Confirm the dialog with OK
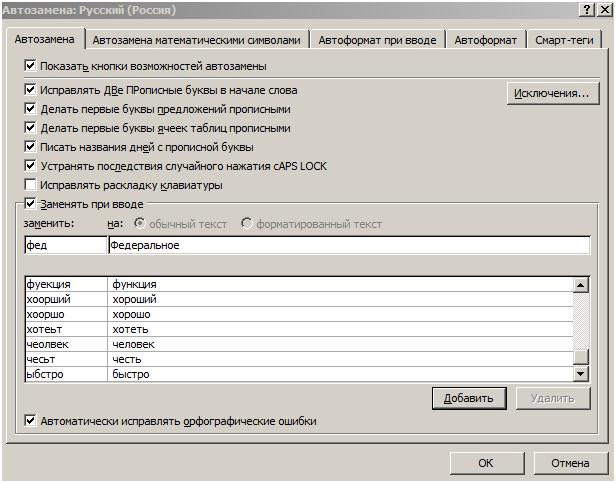This screenshot has width=616, height=483. pyautogui.click(x=487, y=463)
